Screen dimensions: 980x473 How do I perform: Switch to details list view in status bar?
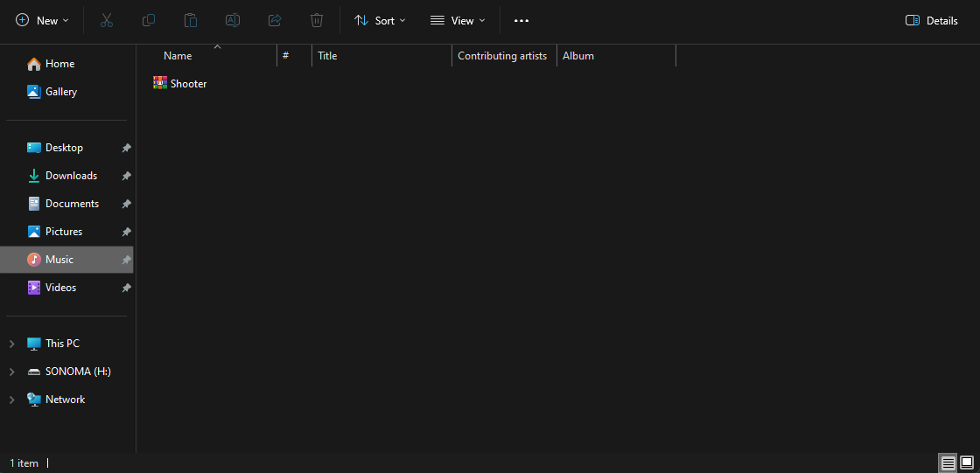tap(948, 463)
